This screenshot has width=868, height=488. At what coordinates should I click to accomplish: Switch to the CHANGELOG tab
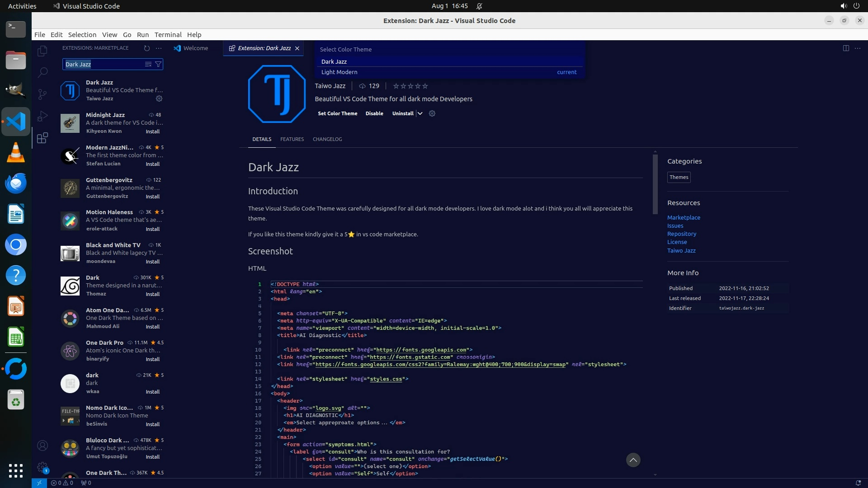point(327,139)
